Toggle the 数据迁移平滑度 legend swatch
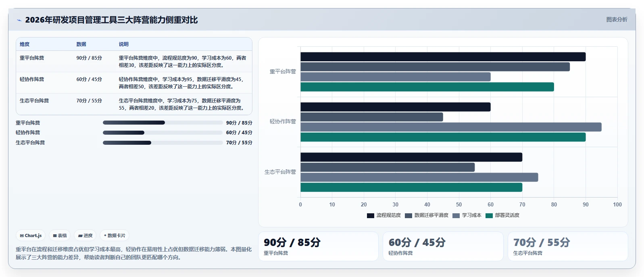Screen dimensions: 644x277 tap(408, 216)
